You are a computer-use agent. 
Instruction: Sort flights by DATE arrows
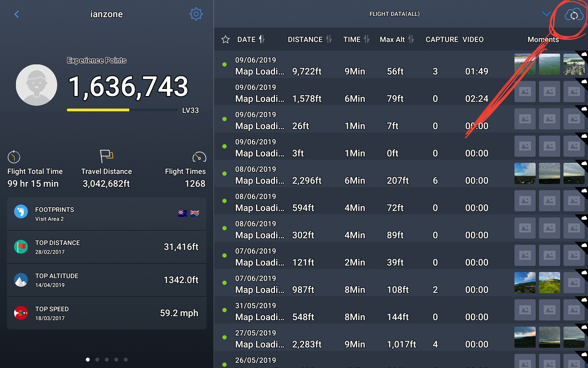262,39
